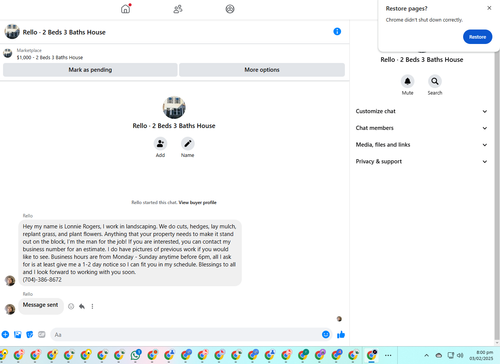Screen dimensions: 500x364
Task: Go to the Facebook Home icon
Action: pos(125,9)
